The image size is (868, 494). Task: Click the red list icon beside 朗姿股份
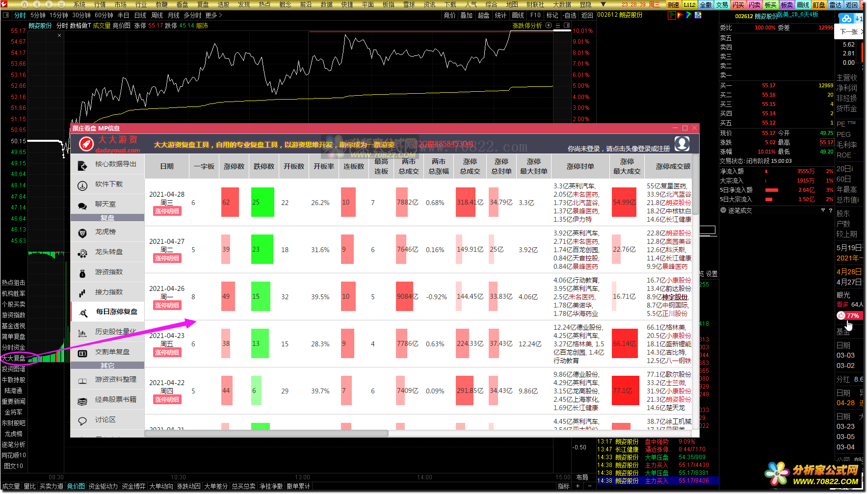(x=672, y=15)
